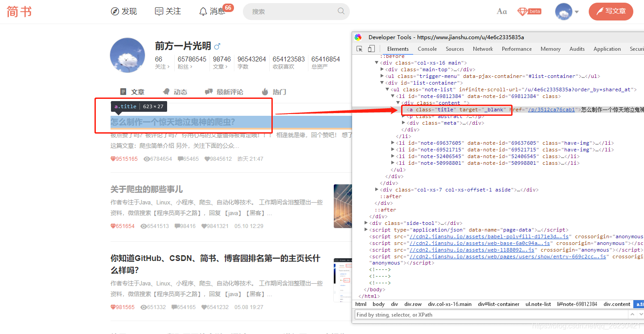Select the DevTools inspect element cursor icon
This screenshot has width=644, height=334.
click(359, 49)
